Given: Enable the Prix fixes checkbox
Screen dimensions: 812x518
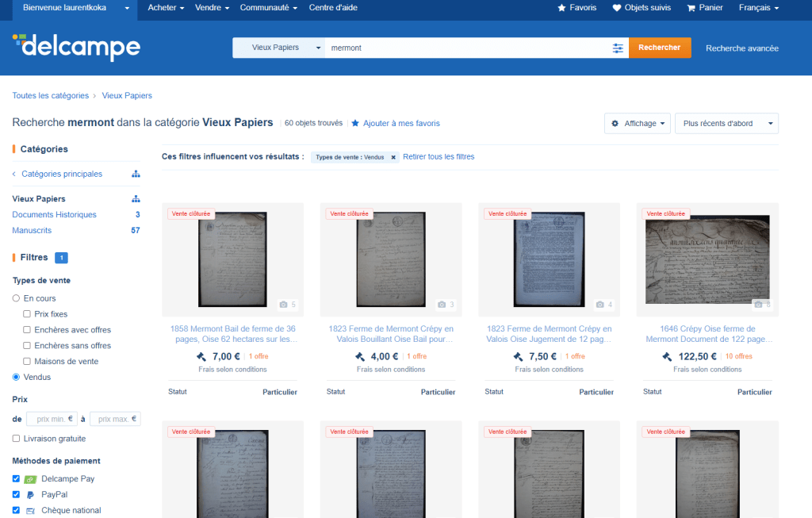Looking at the screenshot, I should pyautogui.click(x=27, y=314).
